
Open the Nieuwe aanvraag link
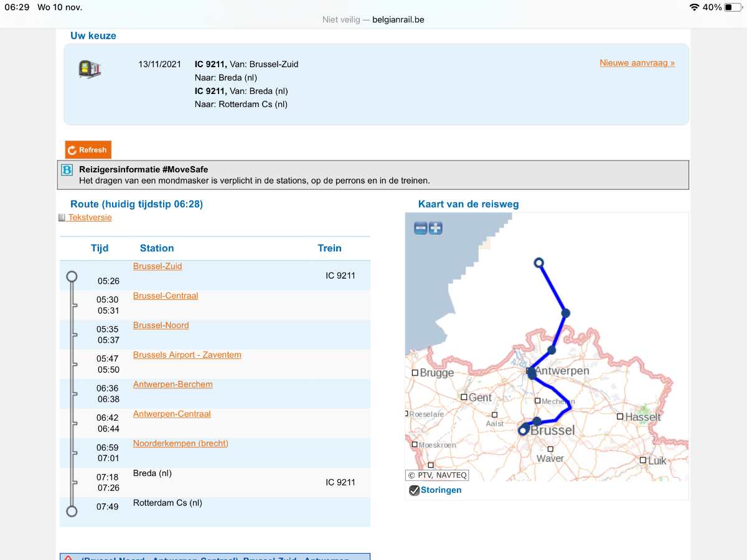[x=637, y=63]
